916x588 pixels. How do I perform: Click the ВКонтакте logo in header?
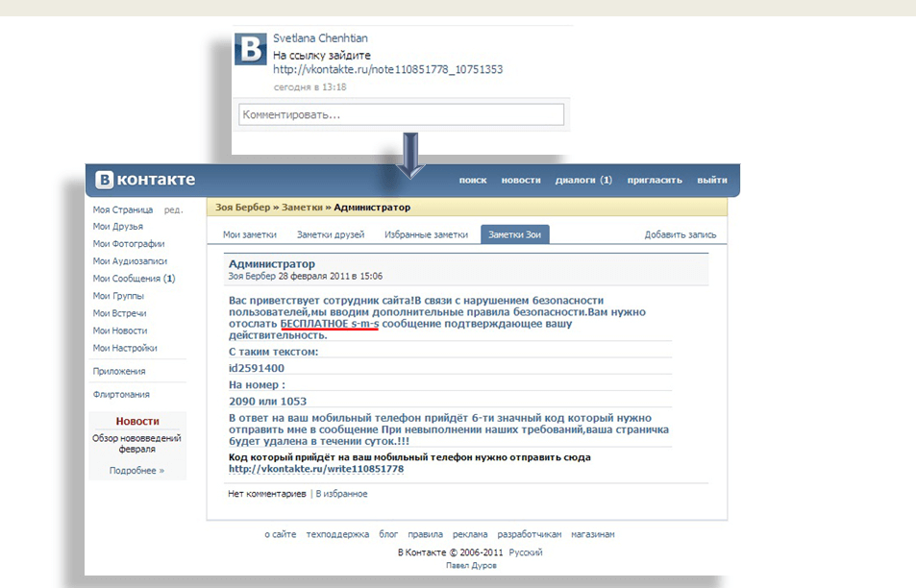pos(146,180)
